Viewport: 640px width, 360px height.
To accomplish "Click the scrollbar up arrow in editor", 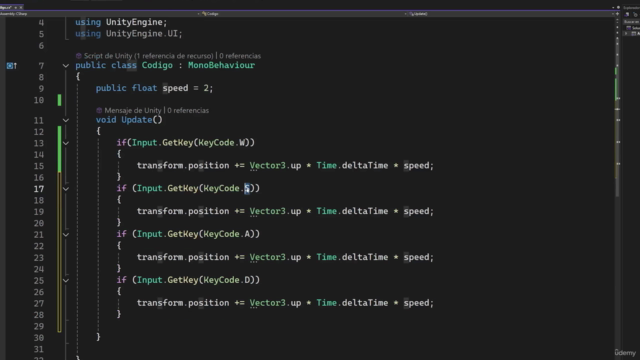I will 618,20.
